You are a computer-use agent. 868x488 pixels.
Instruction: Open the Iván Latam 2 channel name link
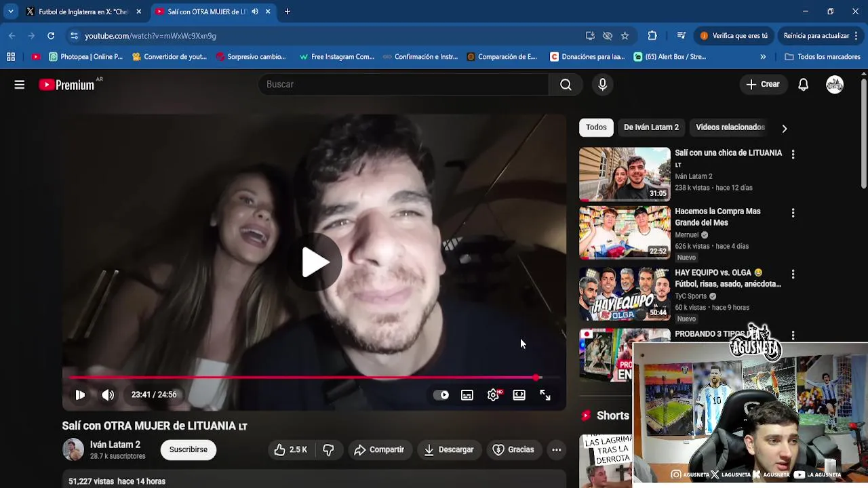click(115, 445)
